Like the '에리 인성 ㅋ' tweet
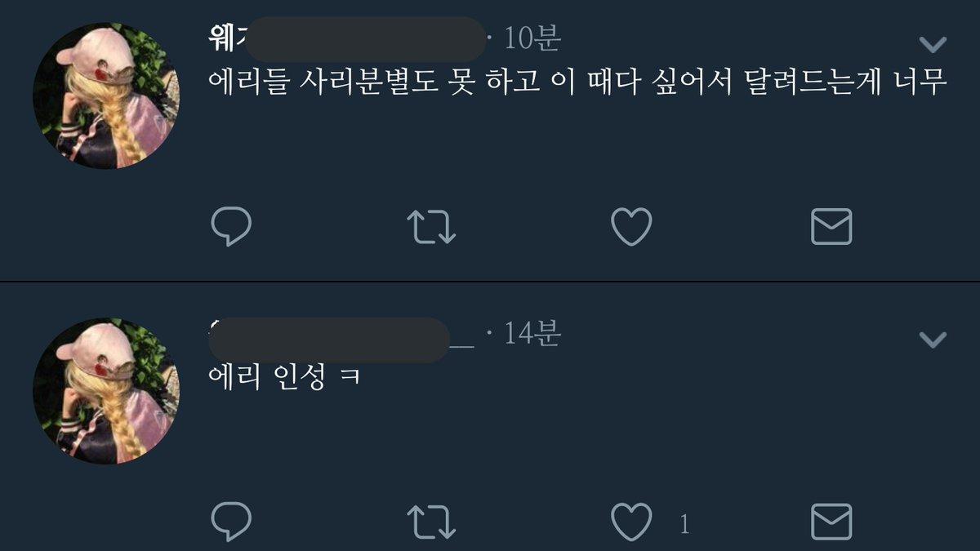Image resolution: width=980 pixels, height=551 pixels. coord(631,522)
